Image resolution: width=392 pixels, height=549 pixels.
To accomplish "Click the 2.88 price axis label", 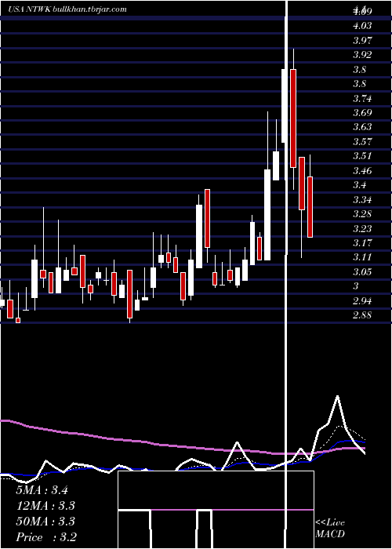I will pos(362,315).
